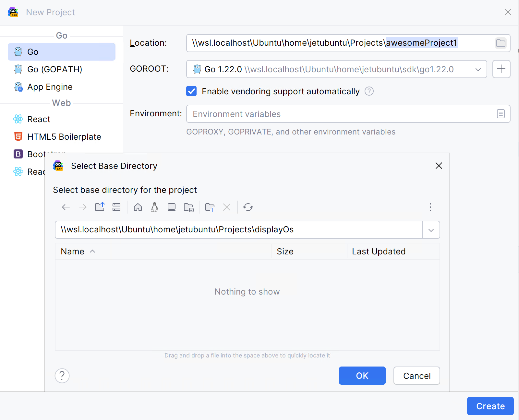The image size is (519, 420).
Task: Select the App Engine project type
Action: [50, 87]
